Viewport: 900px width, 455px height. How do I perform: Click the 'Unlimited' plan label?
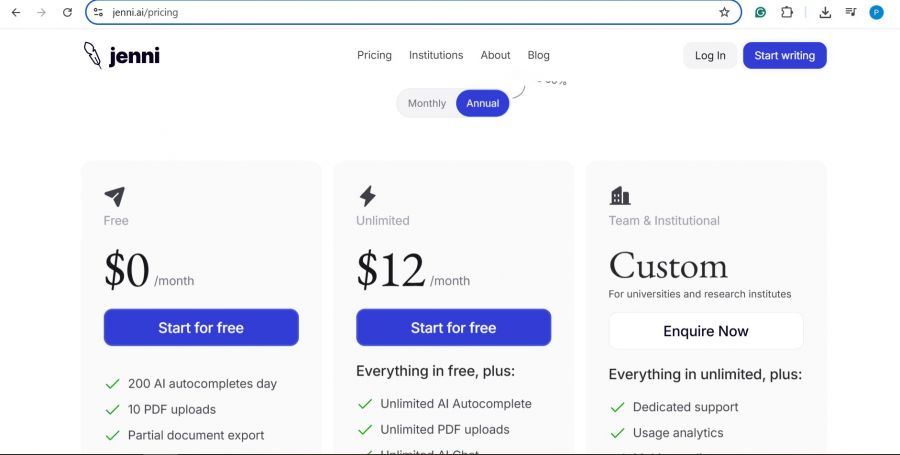(383, 221)
